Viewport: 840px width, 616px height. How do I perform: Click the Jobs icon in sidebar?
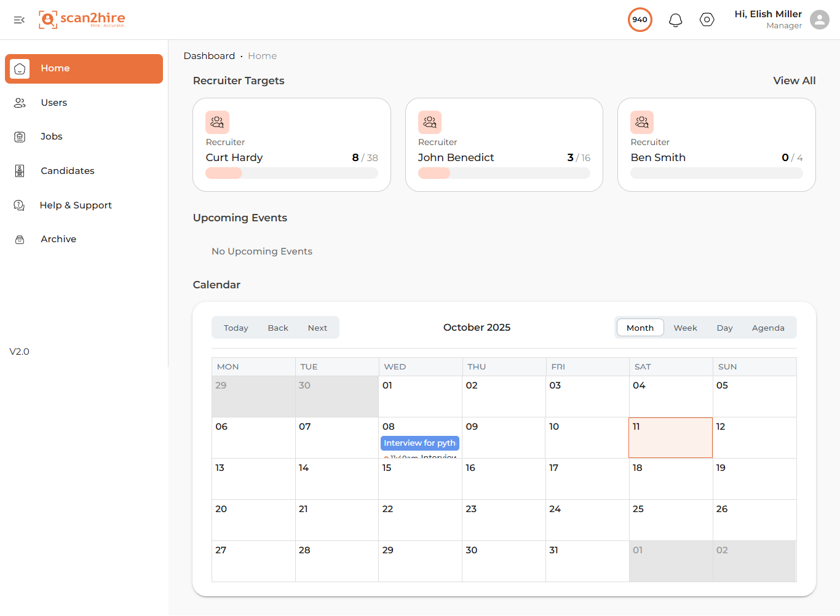20,136
